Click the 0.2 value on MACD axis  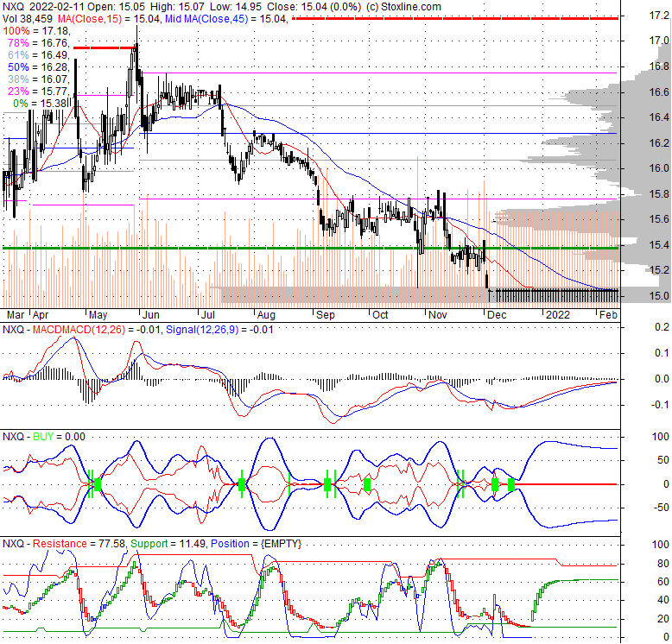click(662, 327)
